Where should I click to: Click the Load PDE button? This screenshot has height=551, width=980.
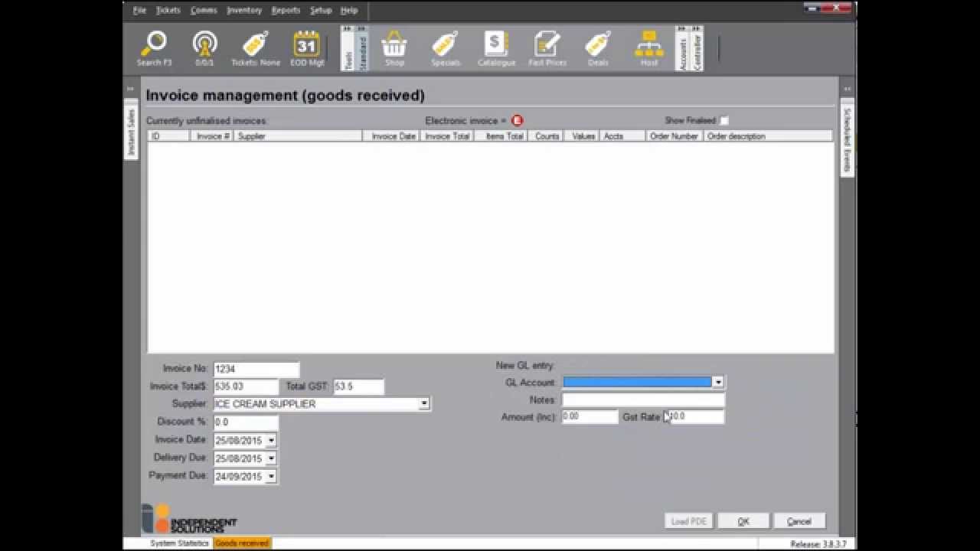pyautogui.click(x=689, y=521)
